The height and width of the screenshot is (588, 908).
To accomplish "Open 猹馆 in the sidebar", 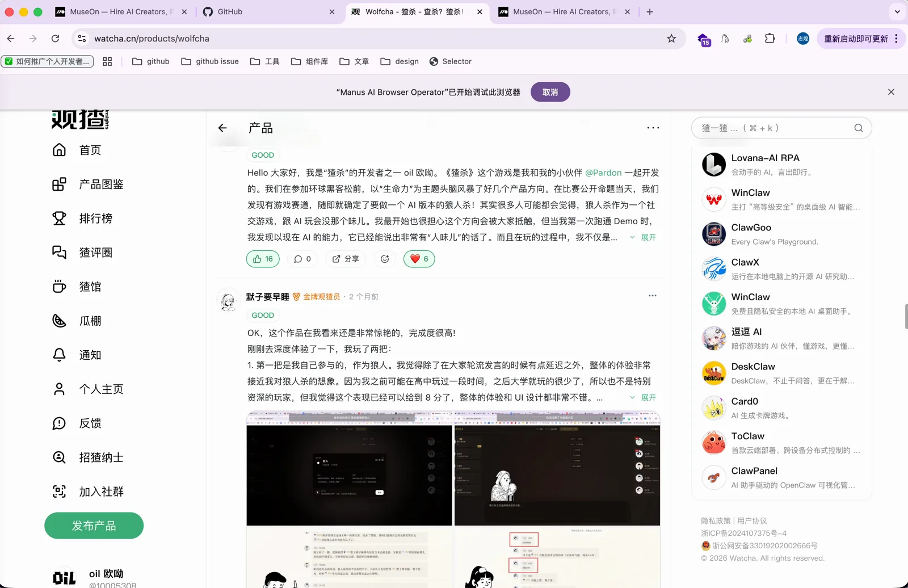I will tap(77, 287).
